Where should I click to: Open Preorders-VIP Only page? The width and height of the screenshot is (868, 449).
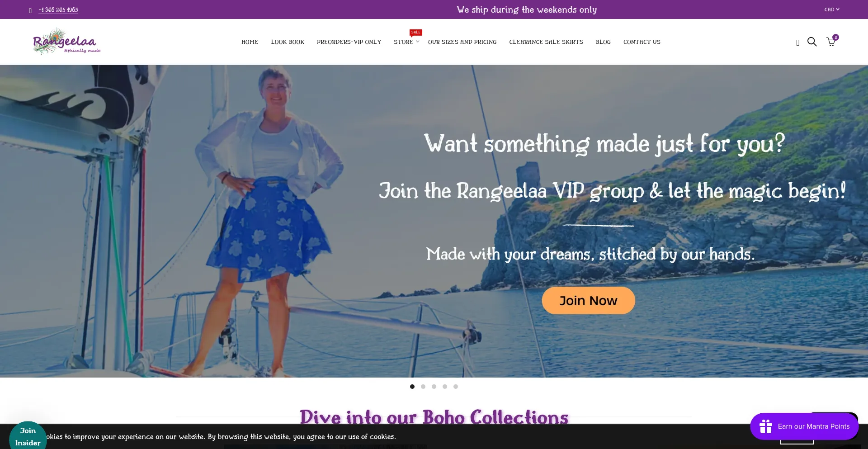349,42
